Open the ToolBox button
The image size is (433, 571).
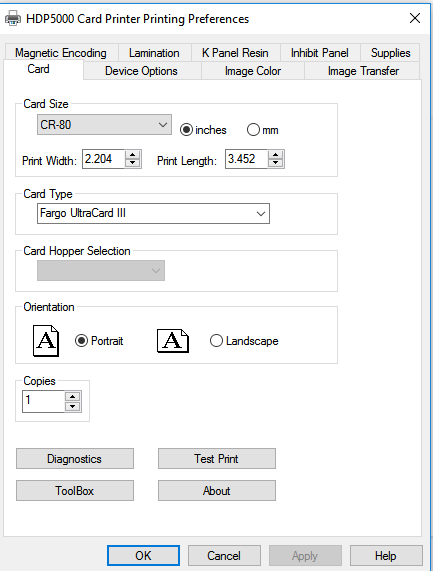coord(75,491)
